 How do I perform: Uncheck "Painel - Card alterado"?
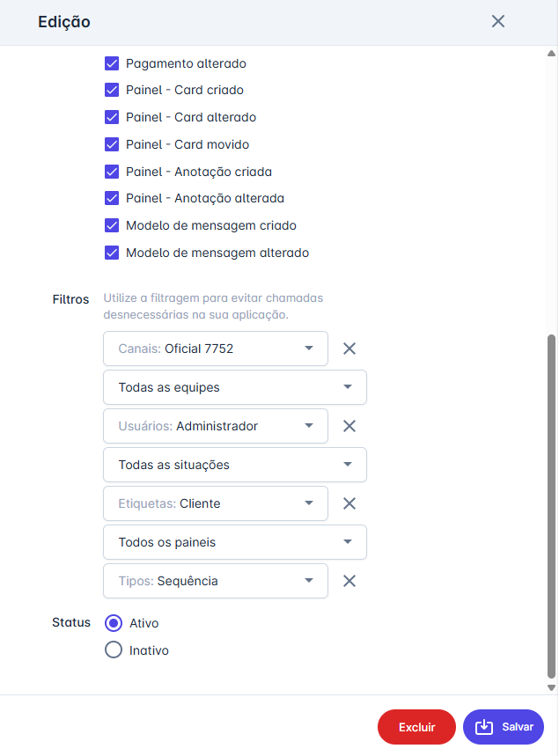[112, 117]
